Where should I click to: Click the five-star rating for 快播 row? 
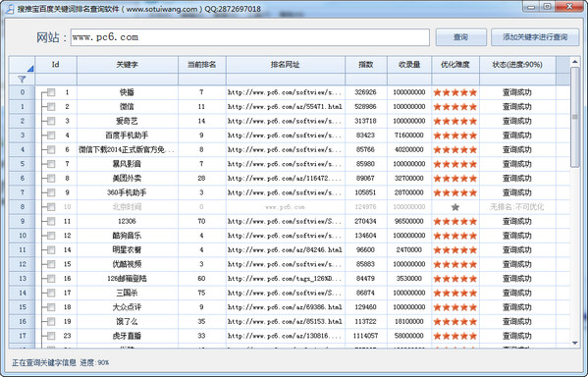(x=454, y=92)
